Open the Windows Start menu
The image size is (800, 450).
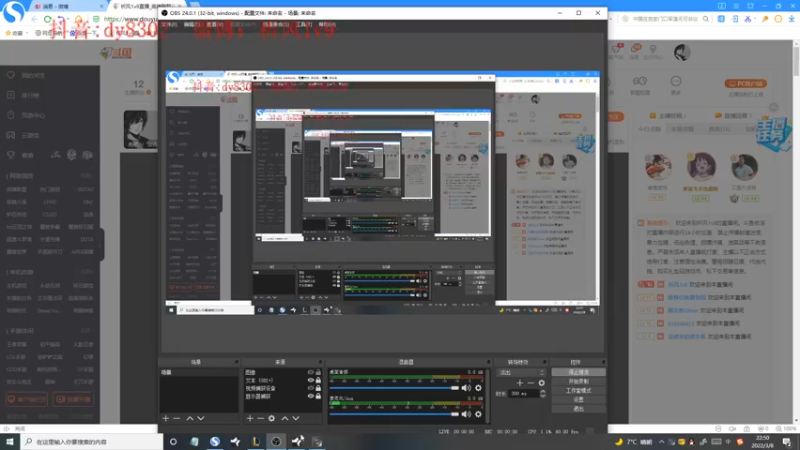pos(9,441)
